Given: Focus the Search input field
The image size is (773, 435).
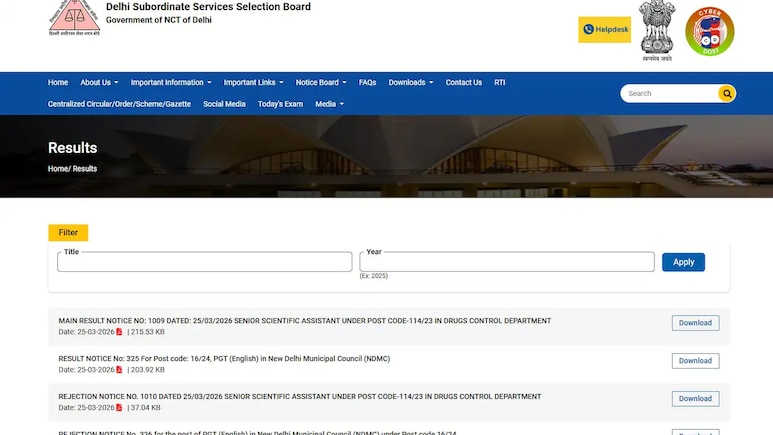Looking at the screenshot, I should (670, 93).
